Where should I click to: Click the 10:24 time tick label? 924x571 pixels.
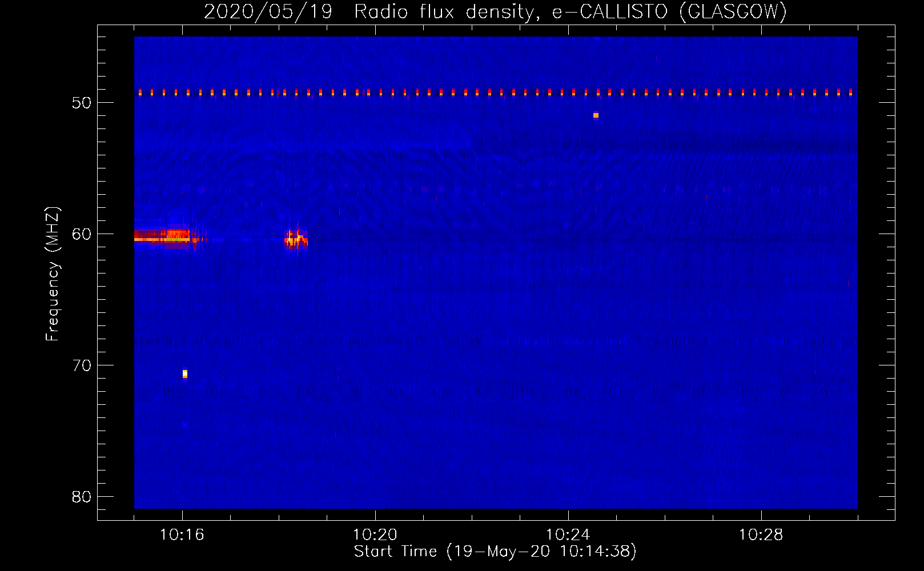(568, 535)
